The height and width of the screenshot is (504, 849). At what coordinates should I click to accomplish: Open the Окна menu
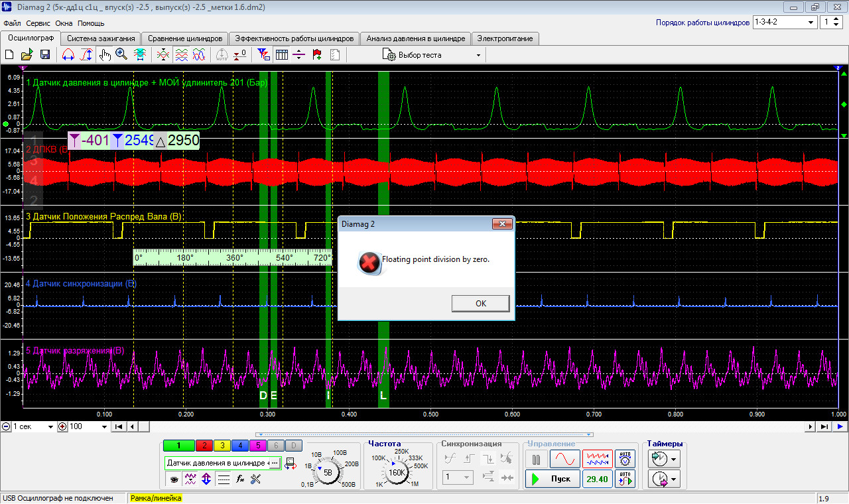(64, 23)
